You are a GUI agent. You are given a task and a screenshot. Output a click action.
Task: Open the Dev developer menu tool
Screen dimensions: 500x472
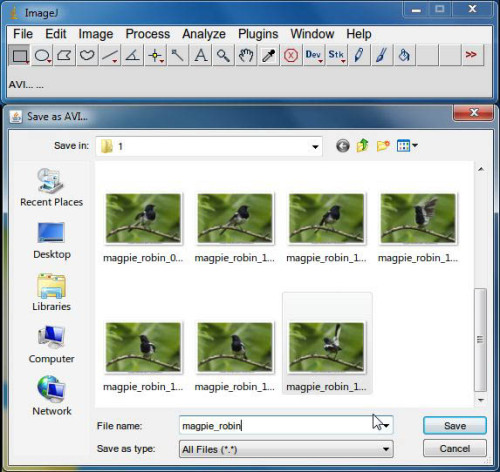pyautogui.click(x=313, y=55)
